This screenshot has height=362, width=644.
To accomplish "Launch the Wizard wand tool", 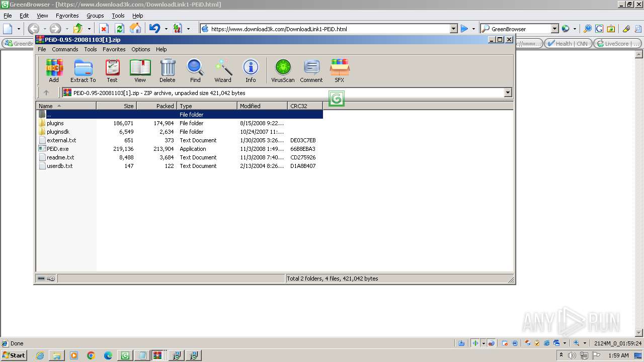I will (x=223, y=70).
